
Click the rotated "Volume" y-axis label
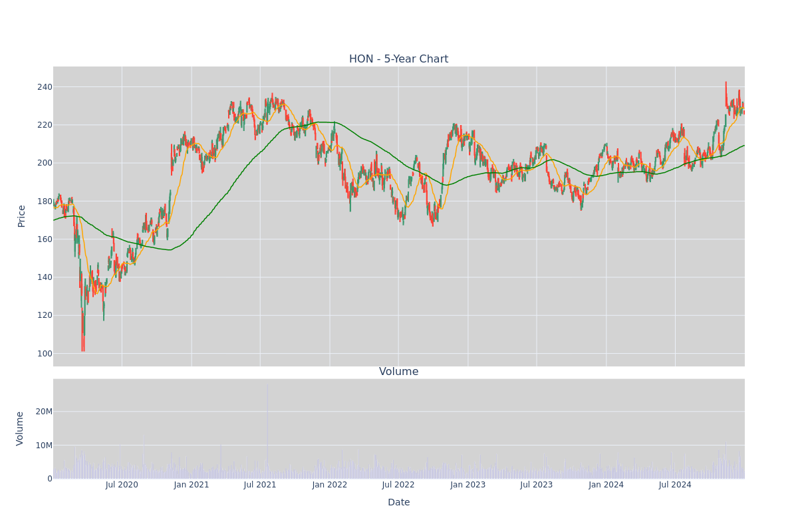20,428
